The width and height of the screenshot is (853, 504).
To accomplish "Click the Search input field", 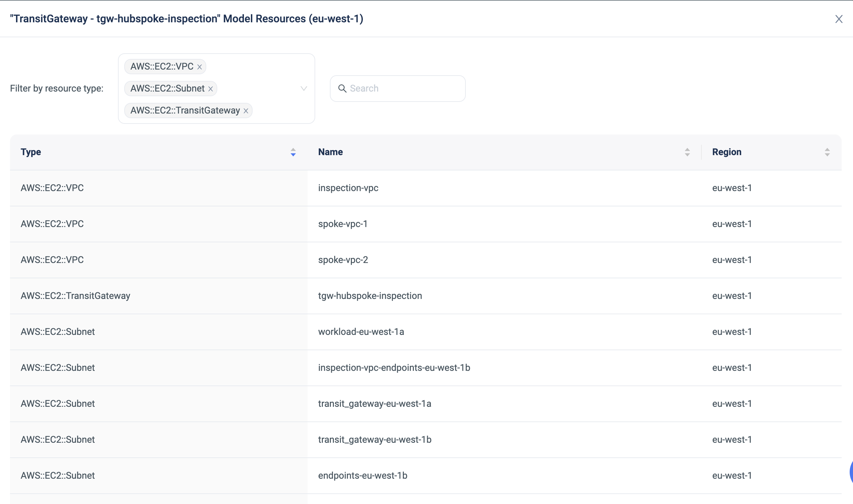I will coord(405,89).
